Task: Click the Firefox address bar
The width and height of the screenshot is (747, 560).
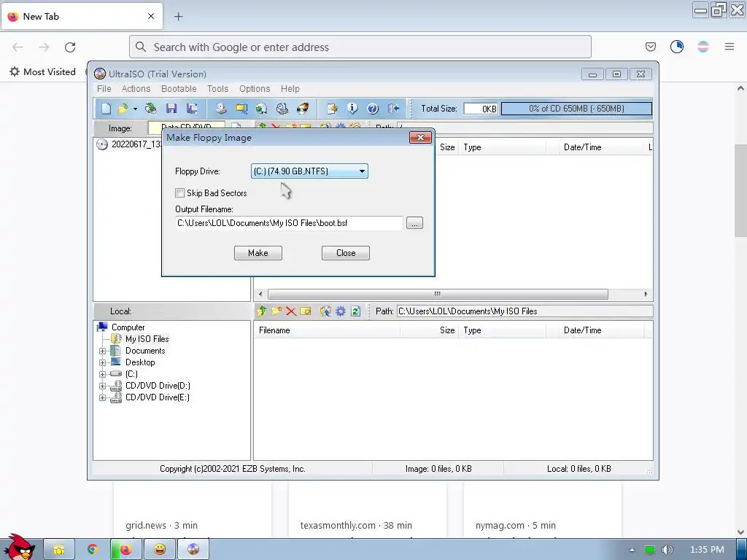Action: (360, 47)
